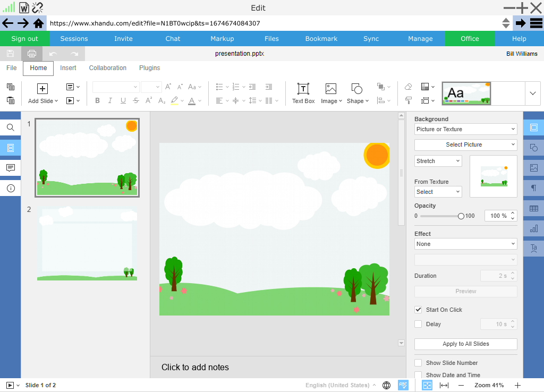
Task: Open the Collaboration tab
Action: click(x=107, y=68)
